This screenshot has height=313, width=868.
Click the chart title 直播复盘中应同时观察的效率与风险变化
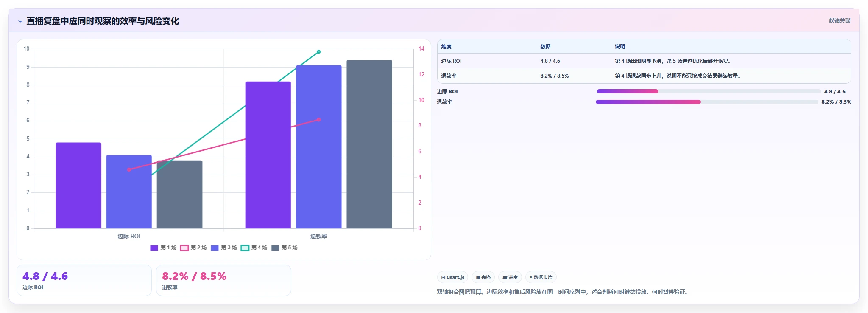[103, 21]
